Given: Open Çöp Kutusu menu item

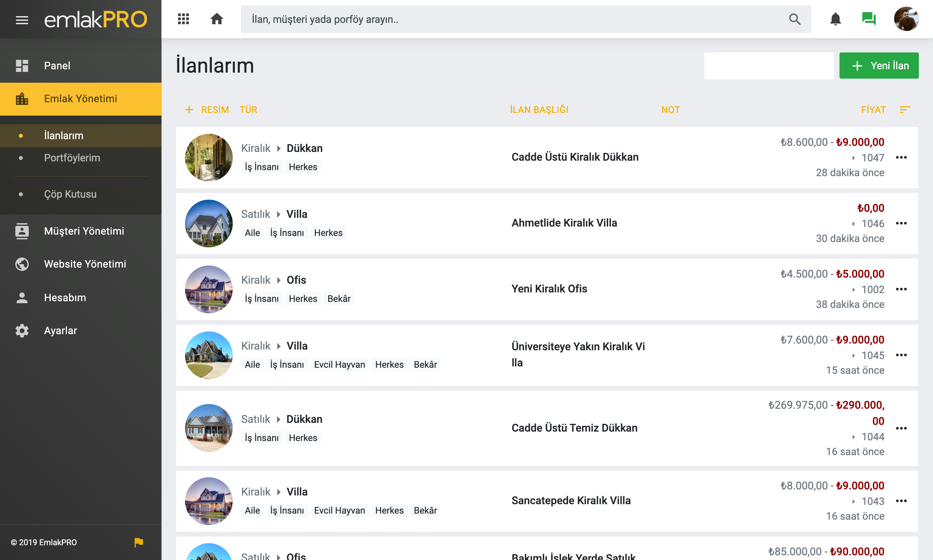Looking at the screenshot, I should tap(70, 194).
